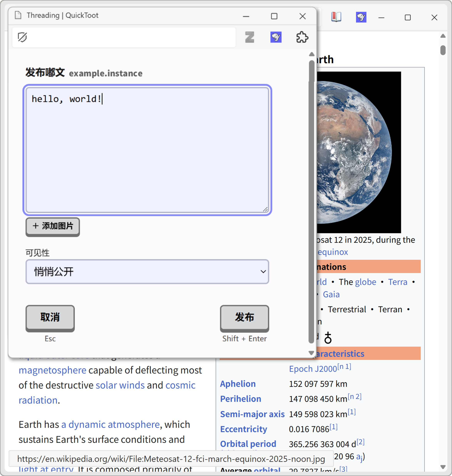Click the 添加图片 add image button
452x476 pixels.
[53, 226]
